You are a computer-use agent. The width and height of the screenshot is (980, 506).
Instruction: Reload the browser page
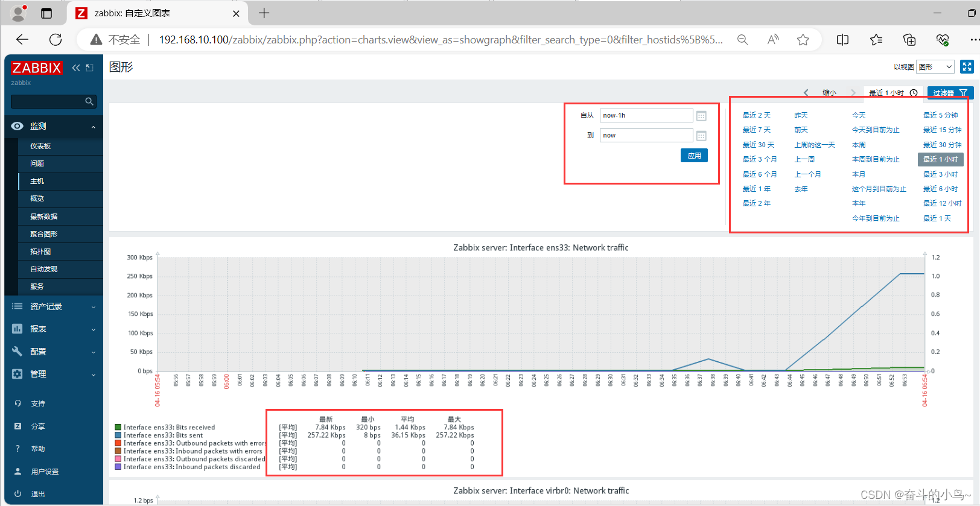[x=56, y=40]
